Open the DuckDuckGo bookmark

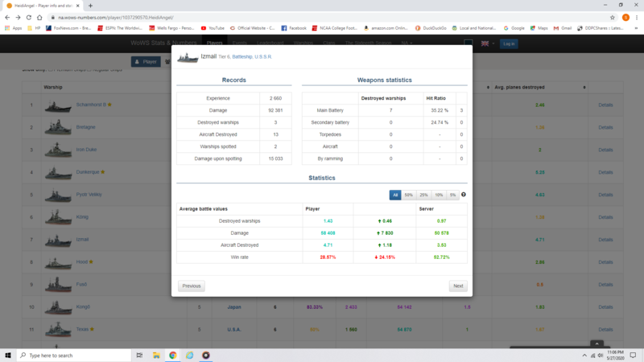(431, 28)
